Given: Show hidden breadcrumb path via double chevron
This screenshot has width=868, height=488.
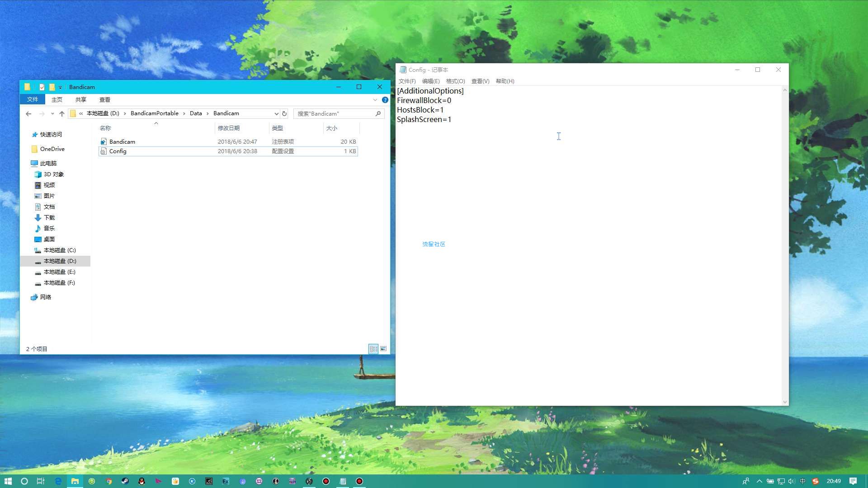Looking at the screenshot, I should pos(81,113).
